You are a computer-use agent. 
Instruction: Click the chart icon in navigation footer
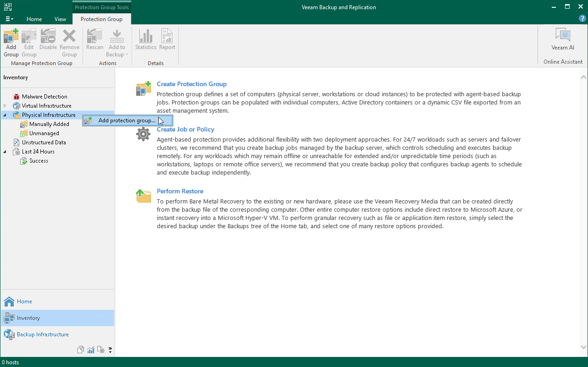point(91,350)
